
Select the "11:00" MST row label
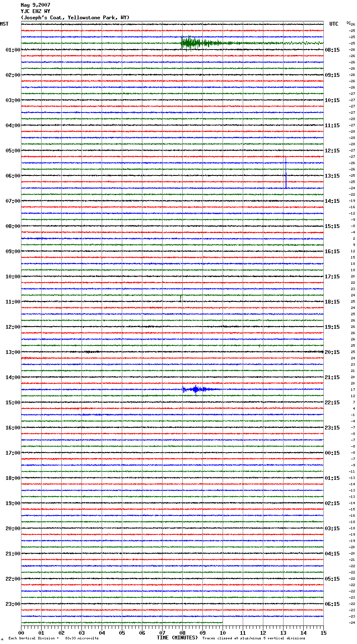click(x=13, y=302)
